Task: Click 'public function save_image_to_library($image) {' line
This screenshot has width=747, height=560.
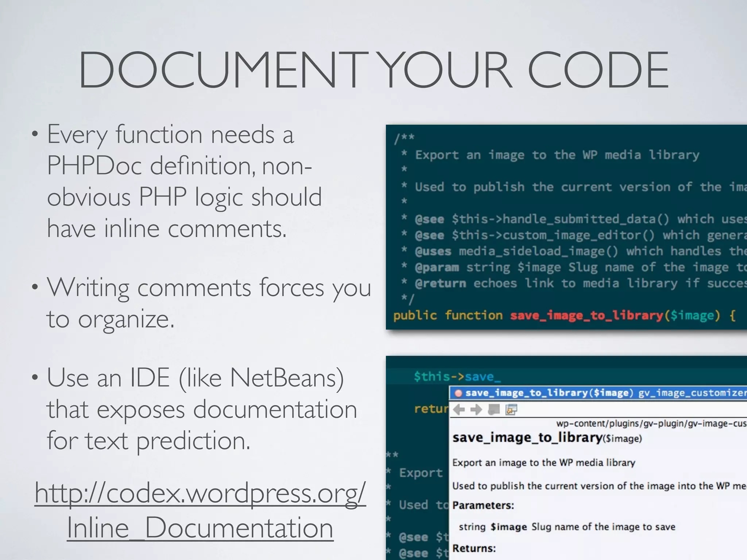Action: coord(565,315)
